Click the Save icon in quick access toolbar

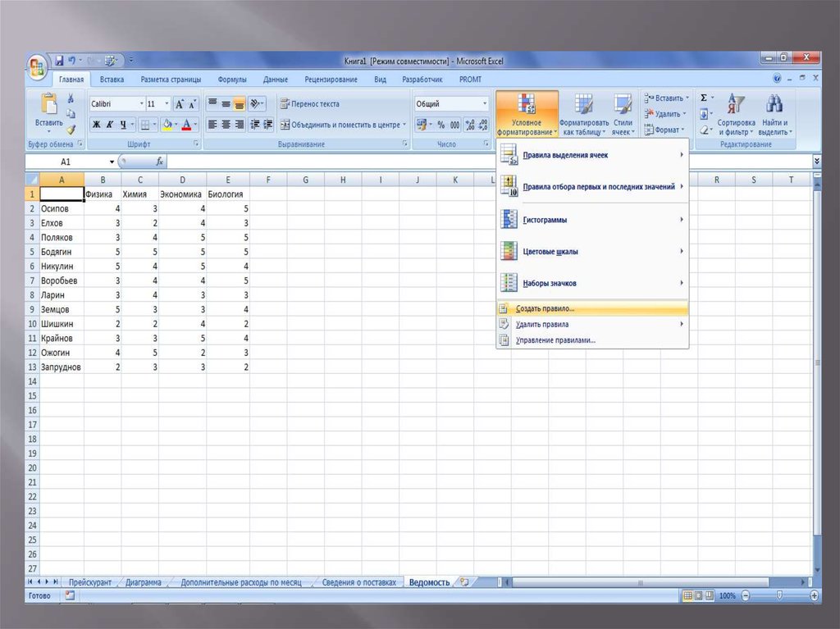[x=59, y=61]
